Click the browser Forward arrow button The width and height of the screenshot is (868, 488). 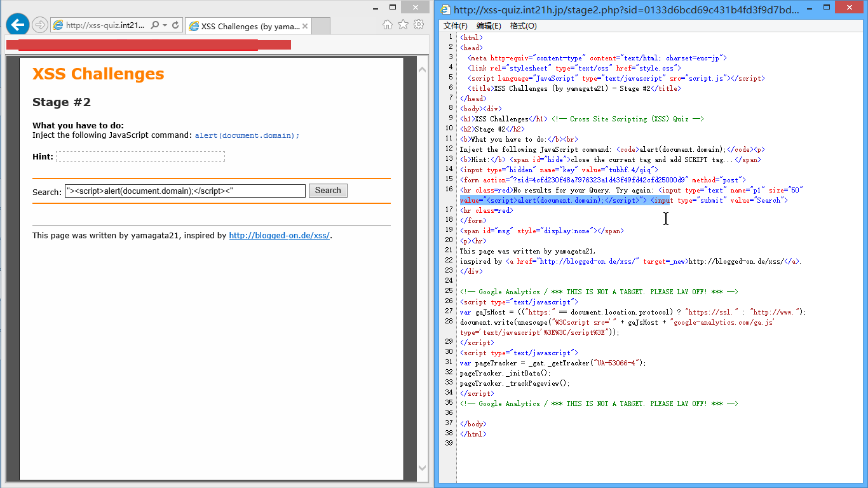39,25
